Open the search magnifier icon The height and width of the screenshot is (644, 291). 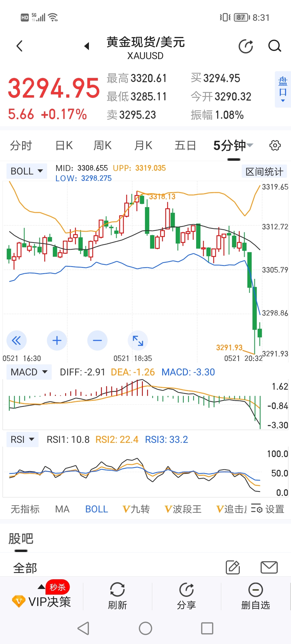coord(275,46)
